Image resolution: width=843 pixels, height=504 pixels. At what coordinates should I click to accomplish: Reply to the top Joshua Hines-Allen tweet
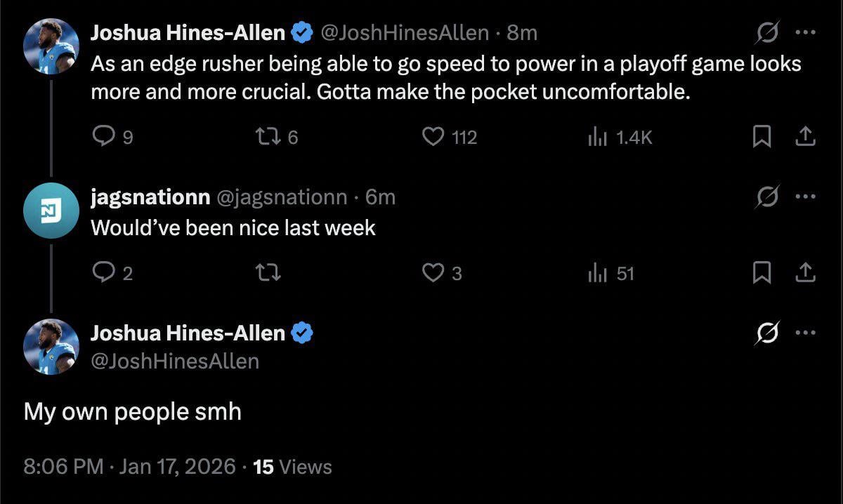click(103, 137)
